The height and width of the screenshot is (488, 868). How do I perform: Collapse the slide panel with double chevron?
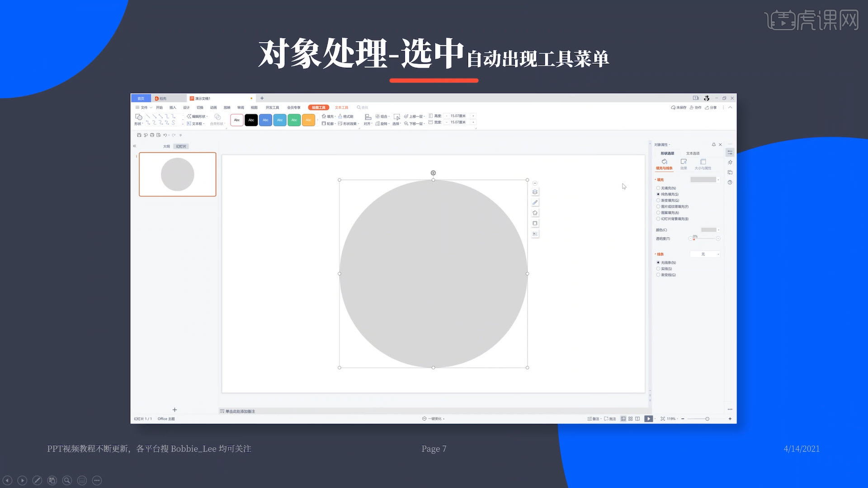point(134,146)
